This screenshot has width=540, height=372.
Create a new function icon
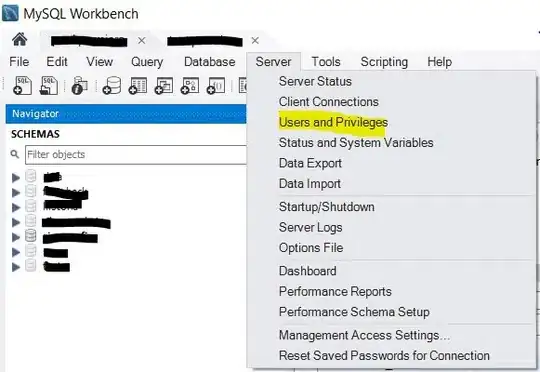(216, 85)
